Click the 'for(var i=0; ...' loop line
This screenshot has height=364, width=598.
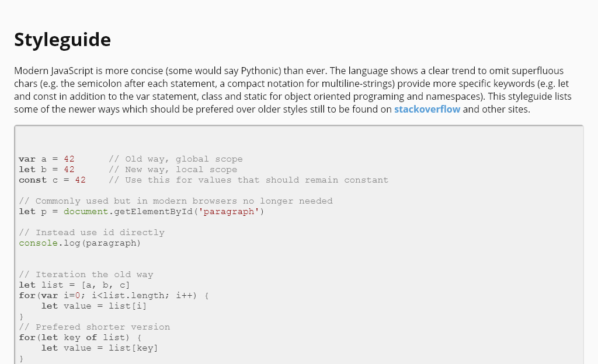pos(114,296)
